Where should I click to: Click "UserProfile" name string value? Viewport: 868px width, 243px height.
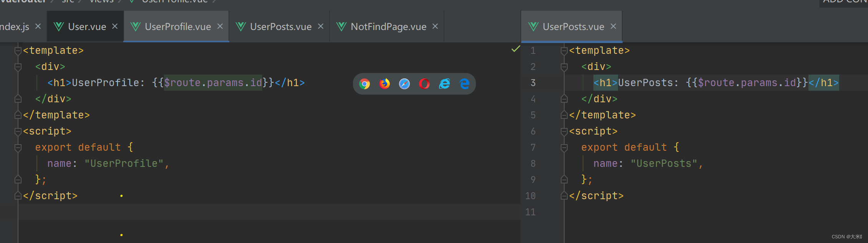point(124,163)
